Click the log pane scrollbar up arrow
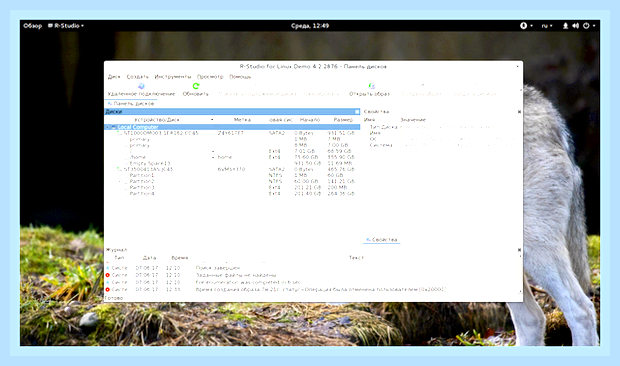Screen dimensions: 620x366 coord(520,256)
